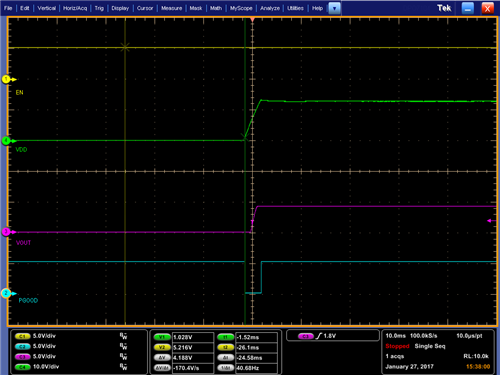Click the C3 trigger source badge
Screen dimensions: 500x375
(306, 336)
